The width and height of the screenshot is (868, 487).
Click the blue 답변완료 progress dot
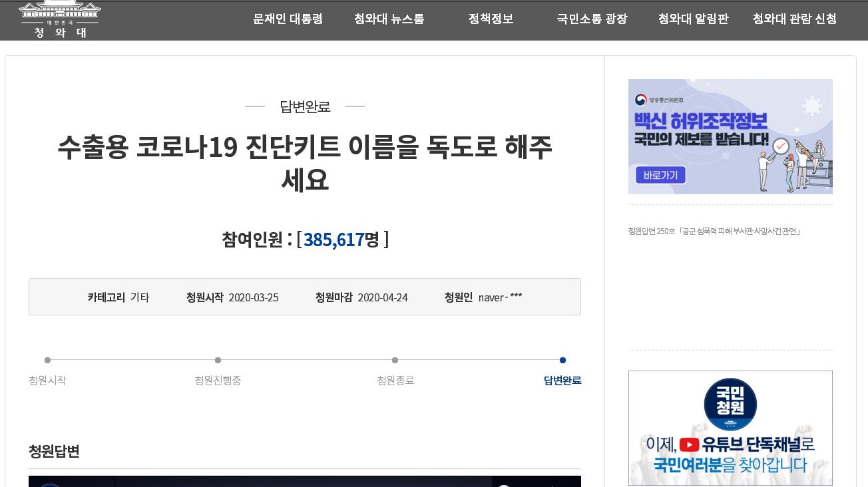click(562, 361)
